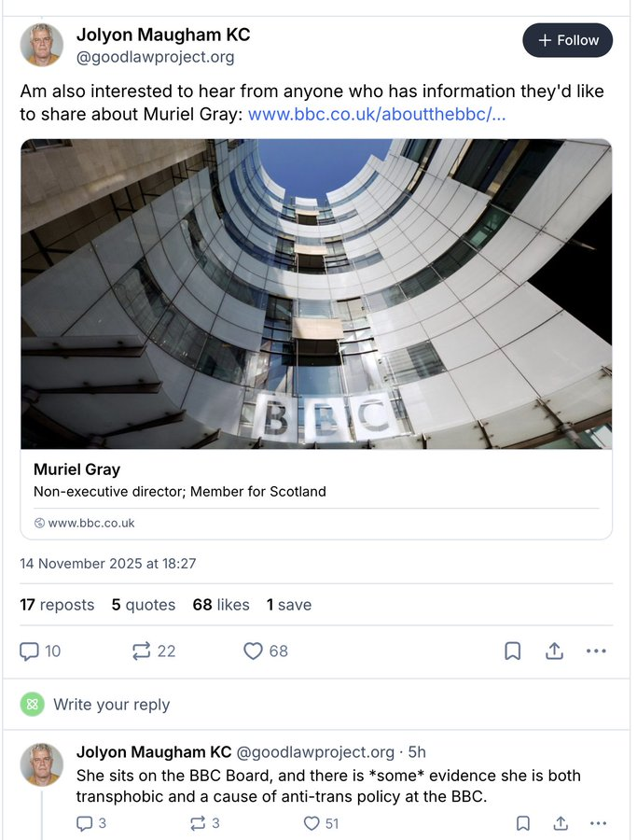This screenshot has width=637, height=840.
Task: Like the main post with heart icon
Action: click(253, 651)
